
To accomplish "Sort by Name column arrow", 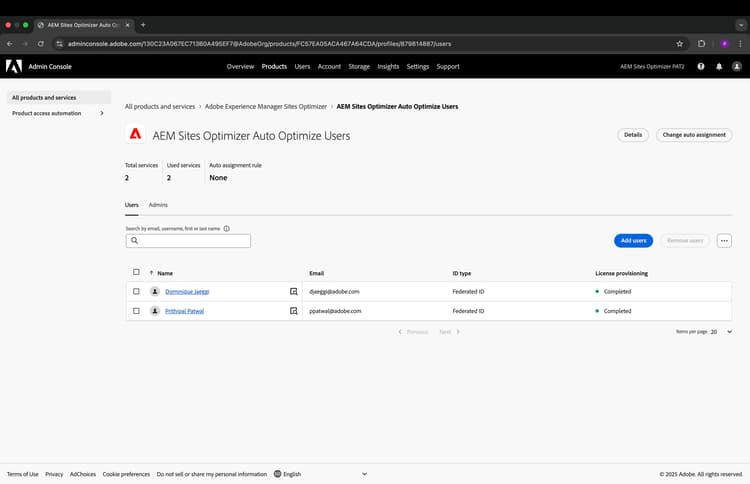I will pyautogui.click(x=151, y=273).
